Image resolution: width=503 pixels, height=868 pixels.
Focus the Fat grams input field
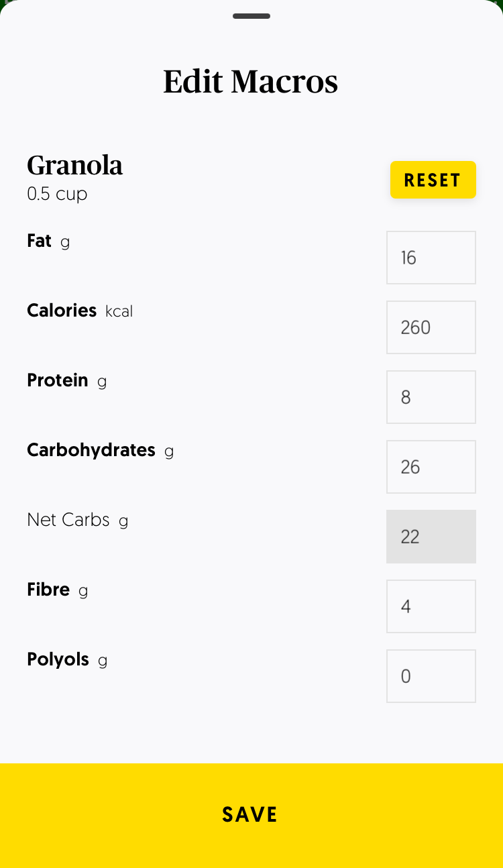431,258
